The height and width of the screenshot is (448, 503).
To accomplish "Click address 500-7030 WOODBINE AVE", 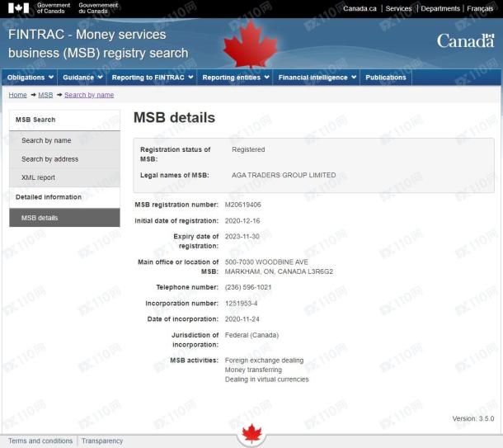I will [266, 262].
